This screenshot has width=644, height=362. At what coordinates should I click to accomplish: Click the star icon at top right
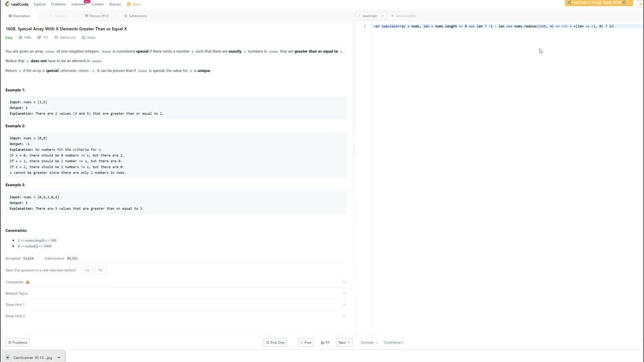point(640,4)
